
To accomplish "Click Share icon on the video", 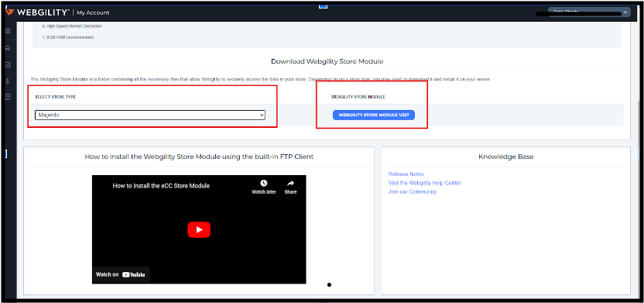I will coord(290,187).
